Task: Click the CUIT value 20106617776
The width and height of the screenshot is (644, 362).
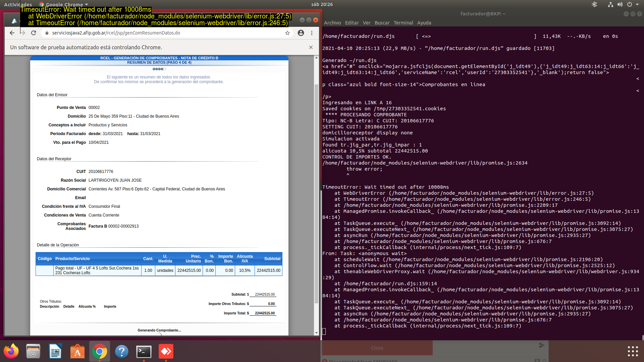Action: pyautogui.click(x=101, y=172)
